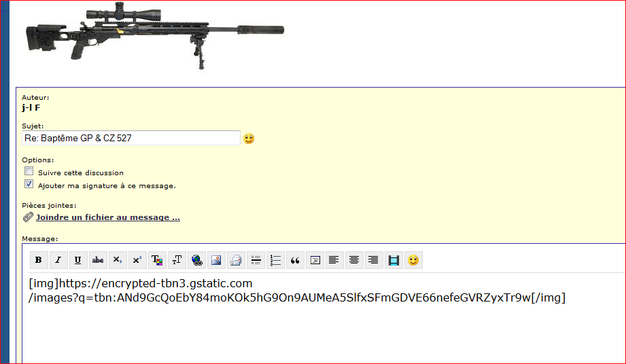
Task: Open the font size tool
Action: point(177,260)
